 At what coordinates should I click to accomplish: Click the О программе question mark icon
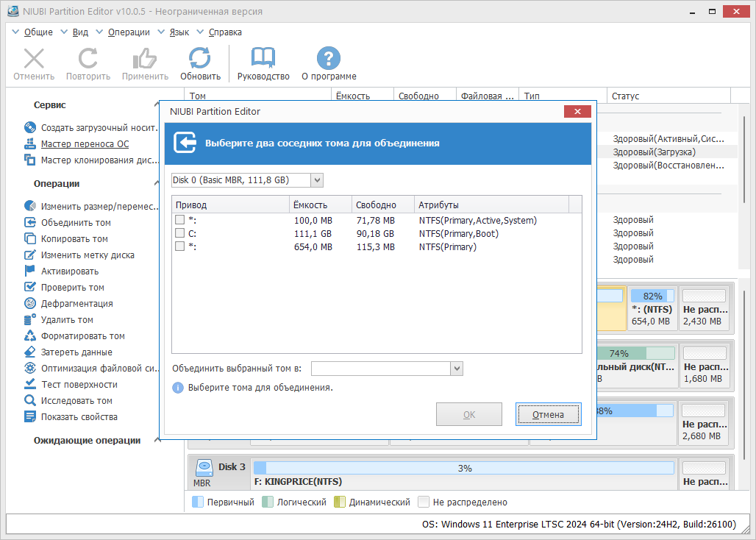tap(328, 58)
